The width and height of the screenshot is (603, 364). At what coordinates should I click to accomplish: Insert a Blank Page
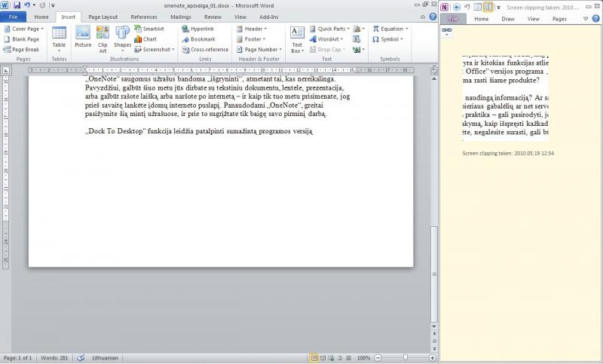click(22, 39)
